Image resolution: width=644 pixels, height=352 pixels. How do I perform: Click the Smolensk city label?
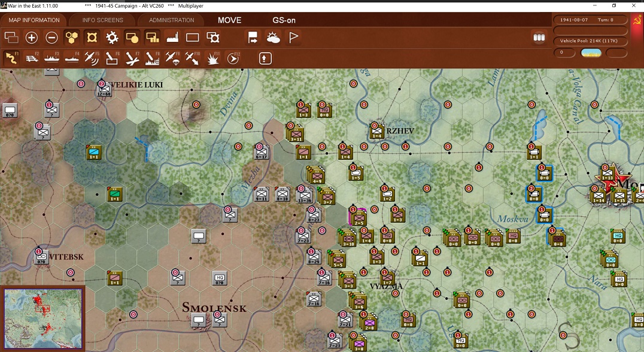click(214, 308)
